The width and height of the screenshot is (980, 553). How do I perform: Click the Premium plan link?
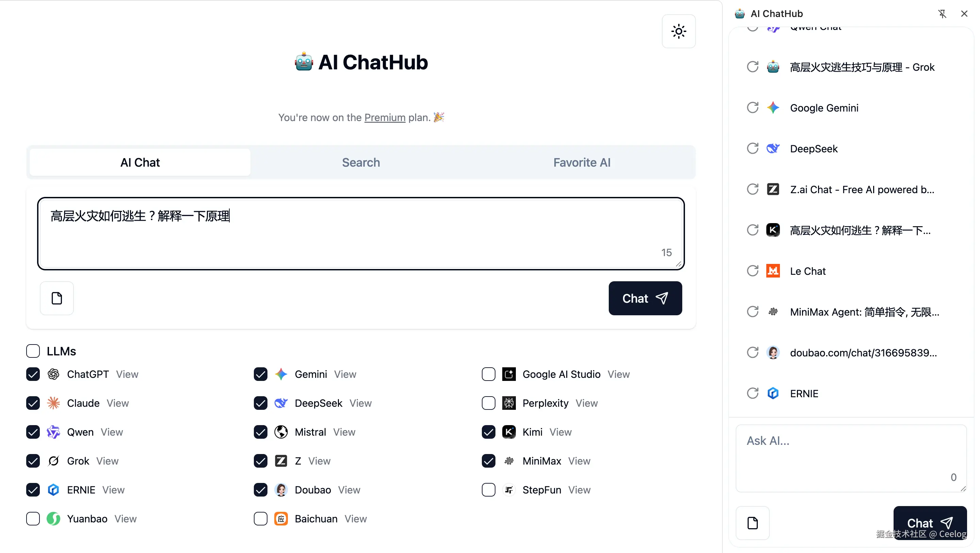click(385, 118)
